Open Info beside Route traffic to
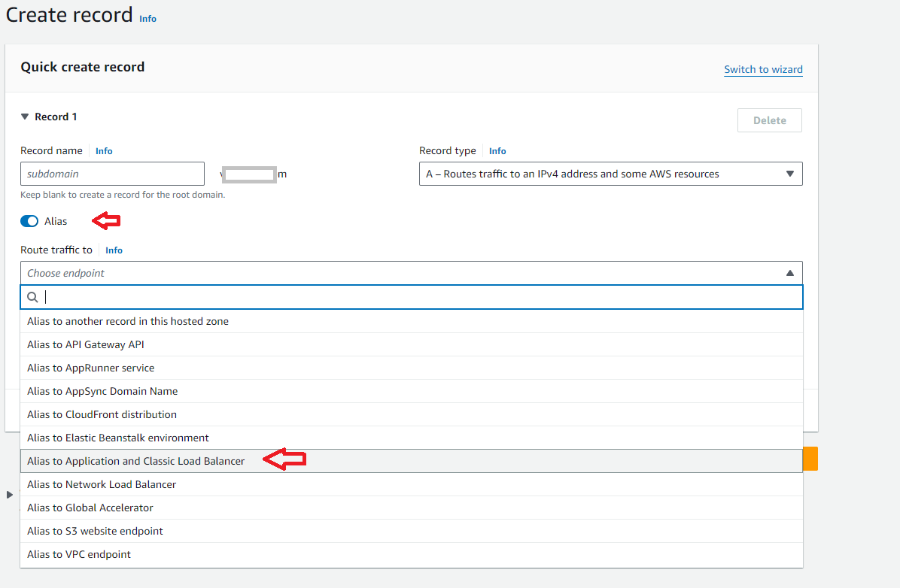 pos(114,250)
